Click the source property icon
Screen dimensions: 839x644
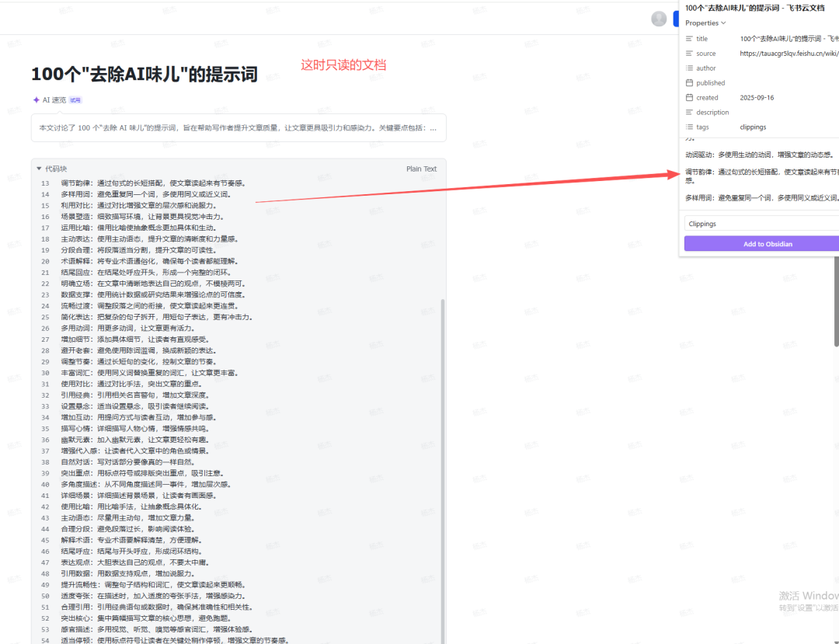point(688,53)
